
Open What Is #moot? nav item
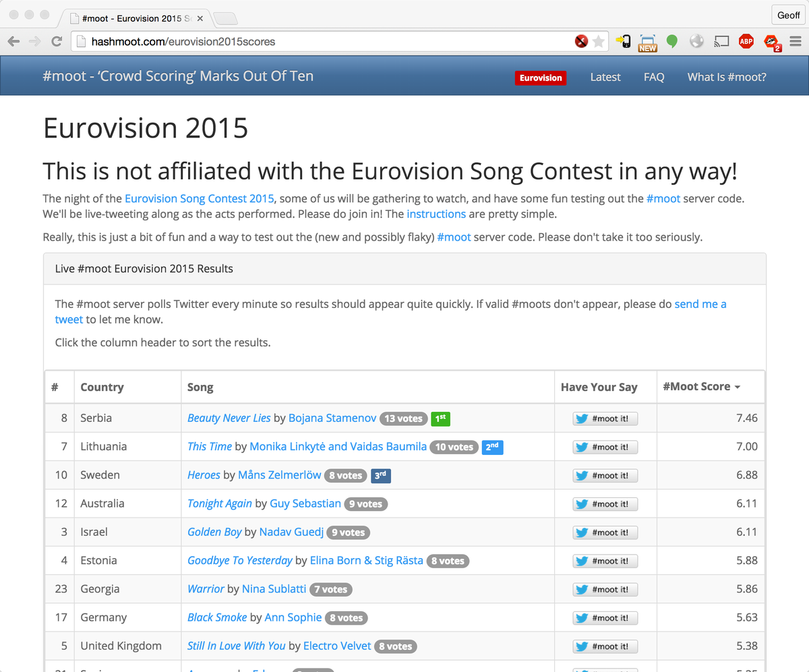click(727, 77)
